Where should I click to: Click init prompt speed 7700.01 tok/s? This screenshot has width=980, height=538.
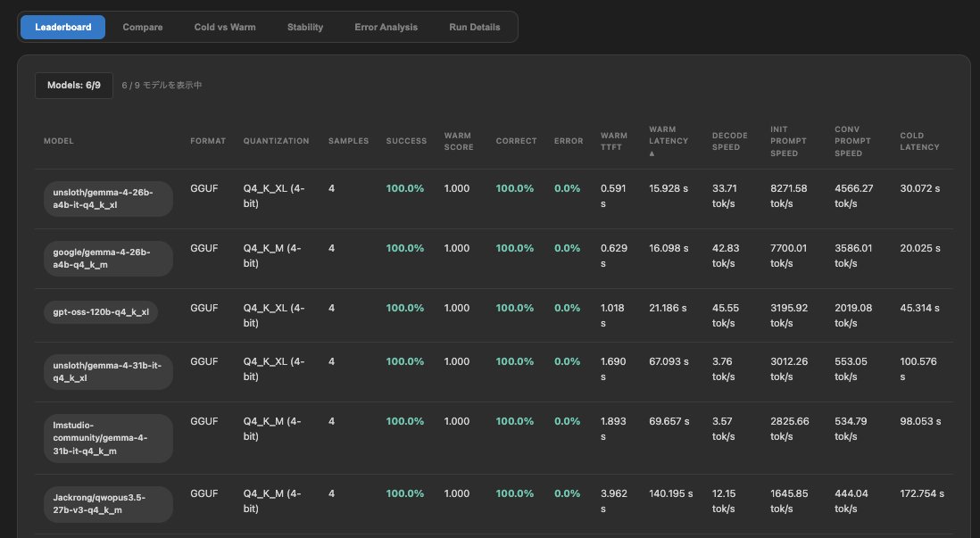point(788,255)
